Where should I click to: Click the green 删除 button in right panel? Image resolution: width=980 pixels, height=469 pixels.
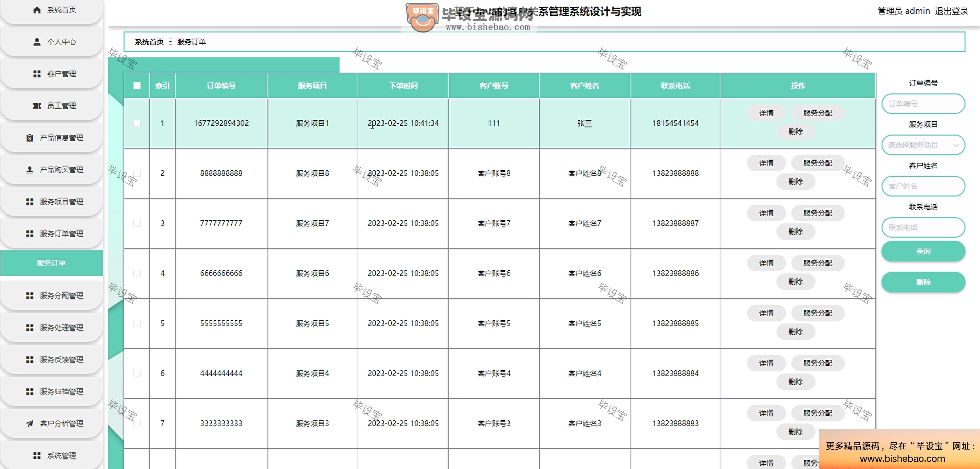point(923,282)
